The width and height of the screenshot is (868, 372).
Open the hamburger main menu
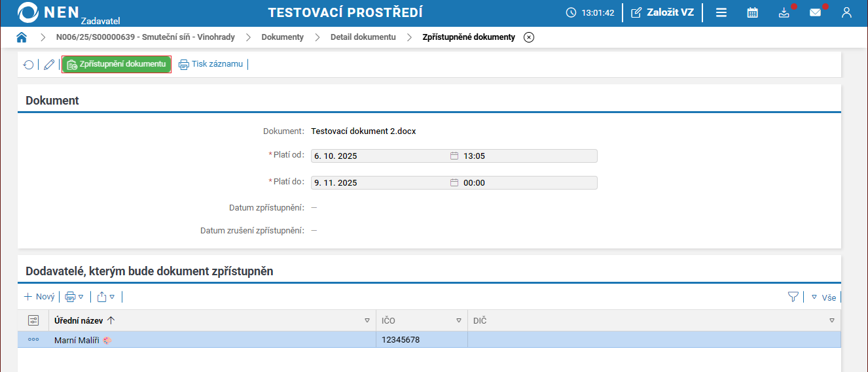pyautogui.click(x=721, y=12)
